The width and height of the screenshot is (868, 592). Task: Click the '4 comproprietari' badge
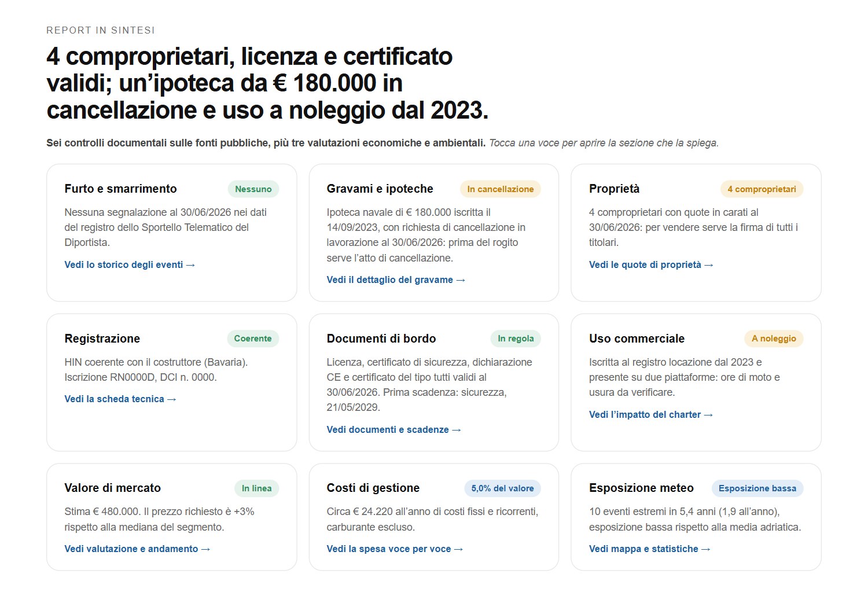762,189
